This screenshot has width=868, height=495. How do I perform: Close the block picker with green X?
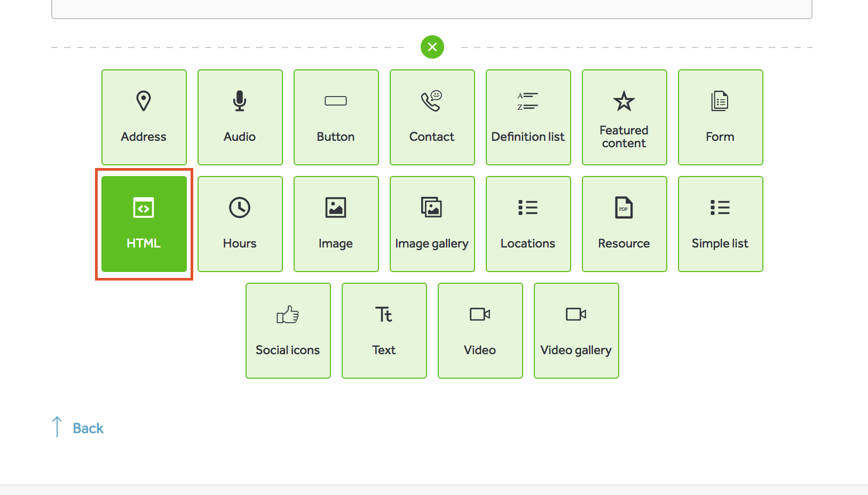coord(432,47)
